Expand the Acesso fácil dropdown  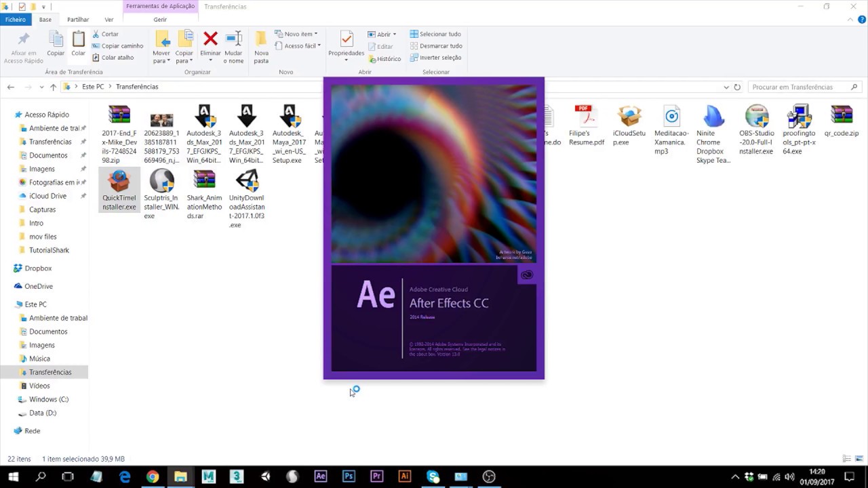point(298,46)
